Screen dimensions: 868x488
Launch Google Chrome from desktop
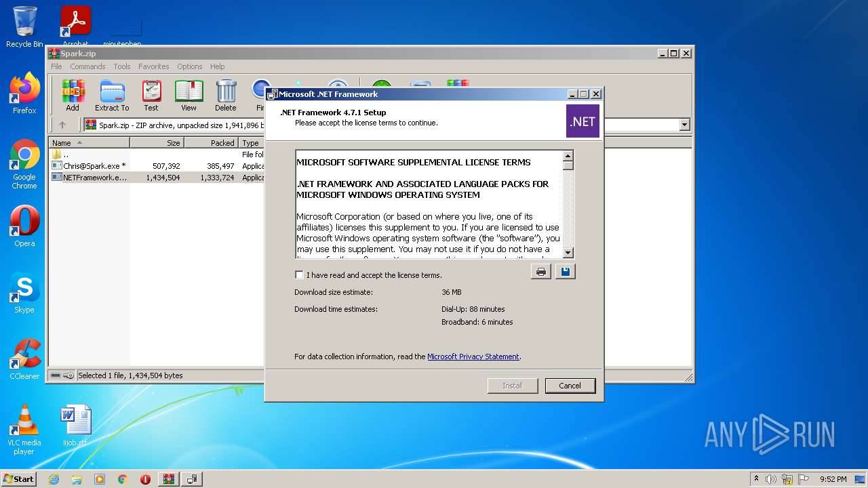(24, 164)
